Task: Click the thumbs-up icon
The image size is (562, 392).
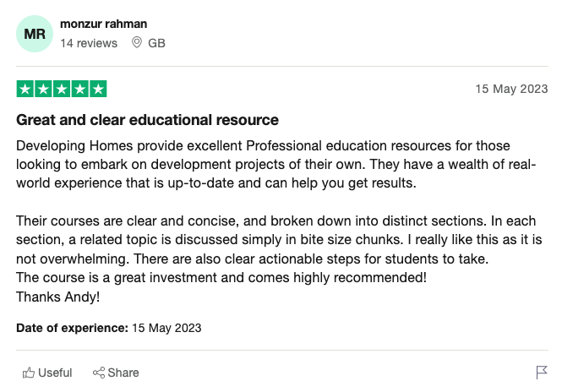Action: (x=28, y=373)
